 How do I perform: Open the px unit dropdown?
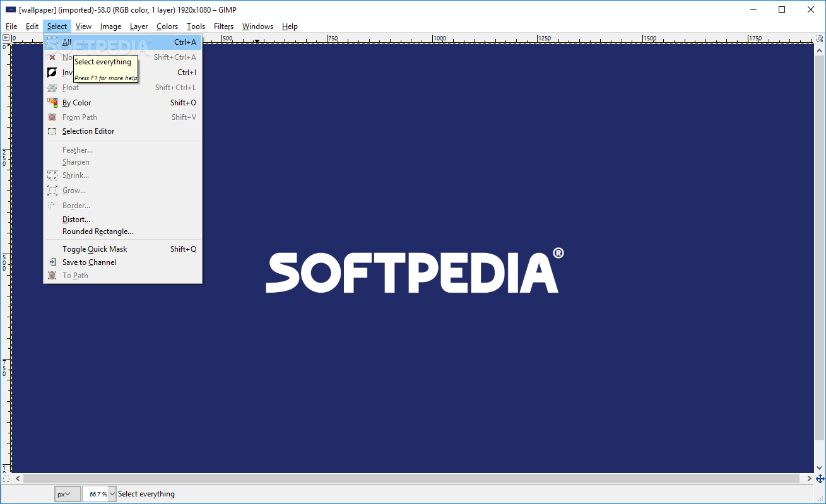click(67, 494)
